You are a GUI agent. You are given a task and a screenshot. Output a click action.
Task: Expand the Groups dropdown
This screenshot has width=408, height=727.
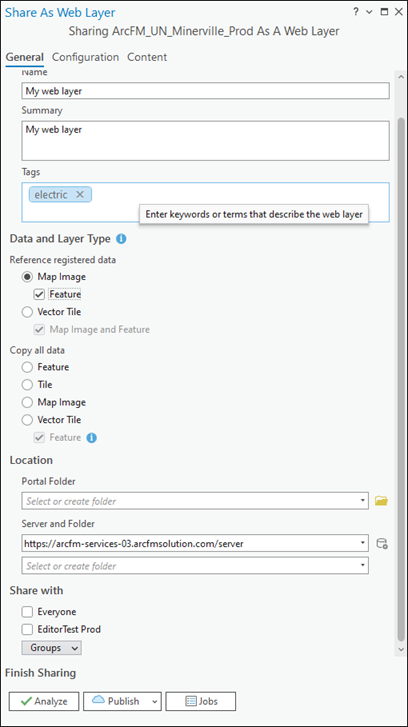coord(51,648)
